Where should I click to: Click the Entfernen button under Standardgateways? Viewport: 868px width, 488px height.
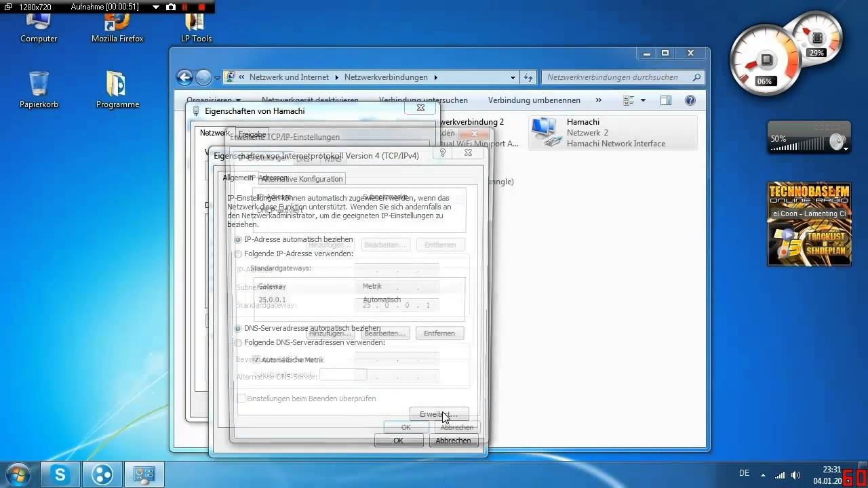[x=439, y=333]
